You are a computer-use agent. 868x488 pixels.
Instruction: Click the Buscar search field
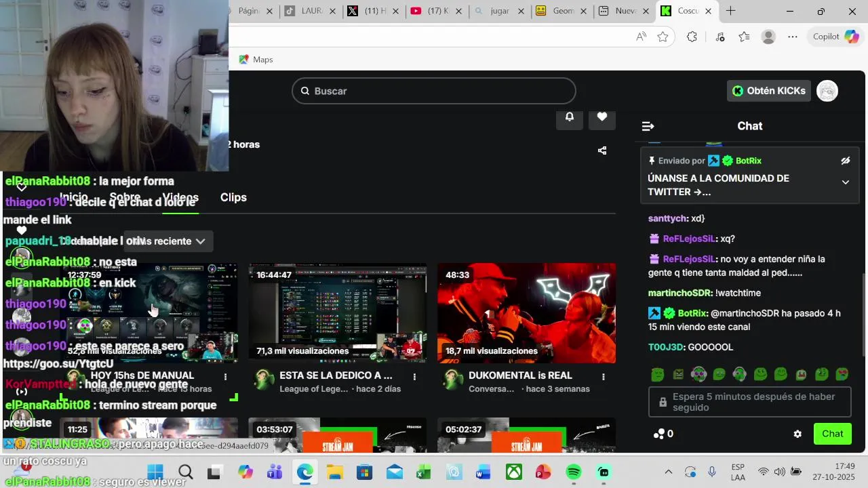[x=434, y=91]
